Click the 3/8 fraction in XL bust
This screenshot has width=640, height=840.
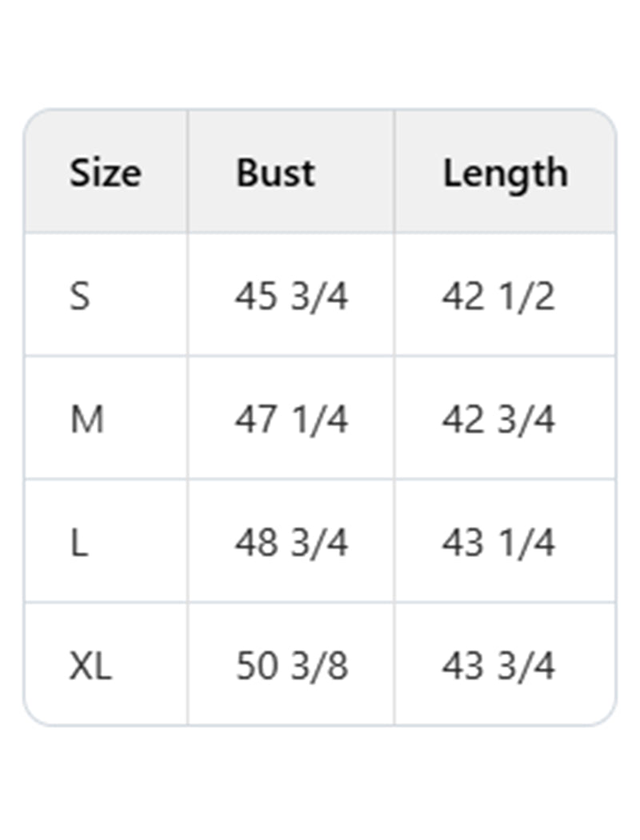[x=318, y=666]
